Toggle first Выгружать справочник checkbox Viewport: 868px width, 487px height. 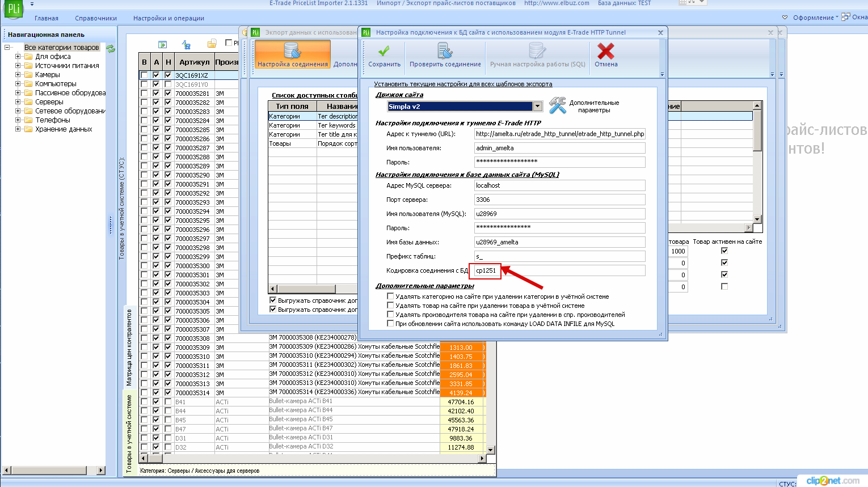tap(273, 300)
